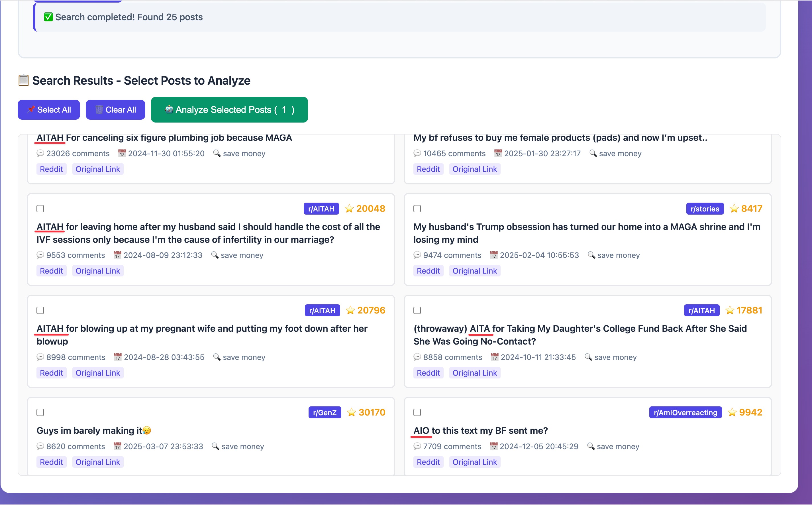This screenshot has width=812, height=505.
Task: Click the r/stories subreddit badge
Action: (705, 209)
